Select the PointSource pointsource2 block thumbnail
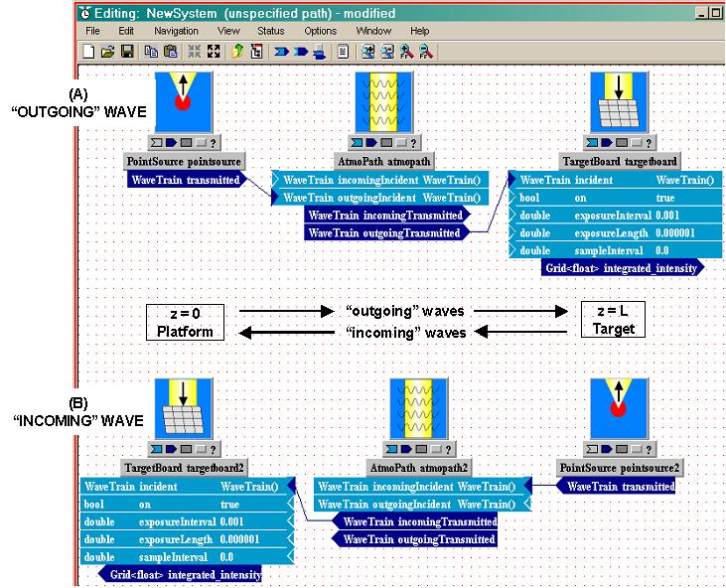The height and width of the screenshot is (588, 726). (620, 409)
